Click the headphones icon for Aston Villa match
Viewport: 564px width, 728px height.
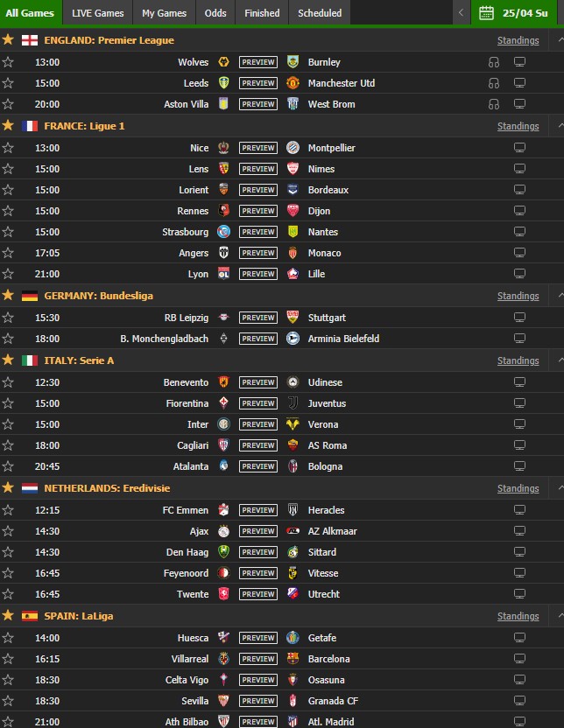493,104
